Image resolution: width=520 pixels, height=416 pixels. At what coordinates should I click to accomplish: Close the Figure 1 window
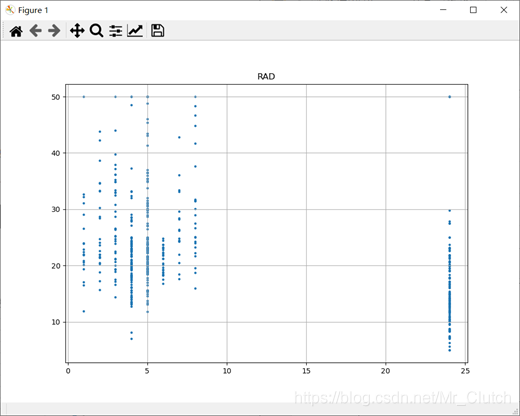[504, 10]
